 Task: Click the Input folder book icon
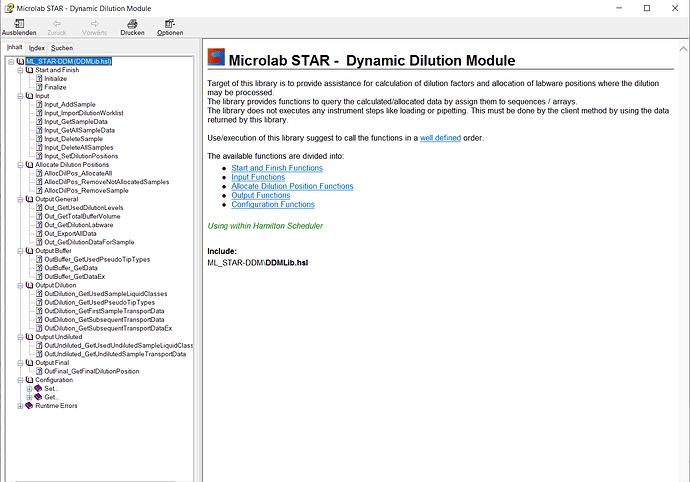[x=29, y=96]
